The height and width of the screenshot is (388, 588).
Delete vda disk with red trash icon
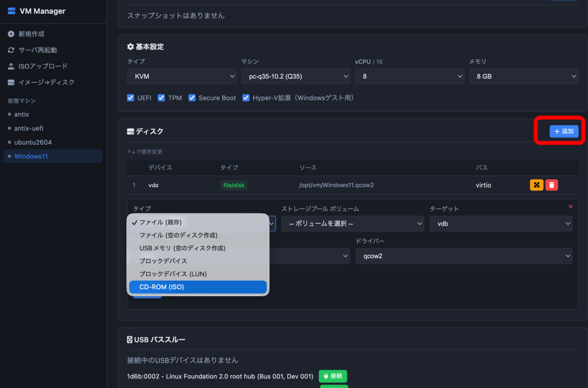coord(551,185)
